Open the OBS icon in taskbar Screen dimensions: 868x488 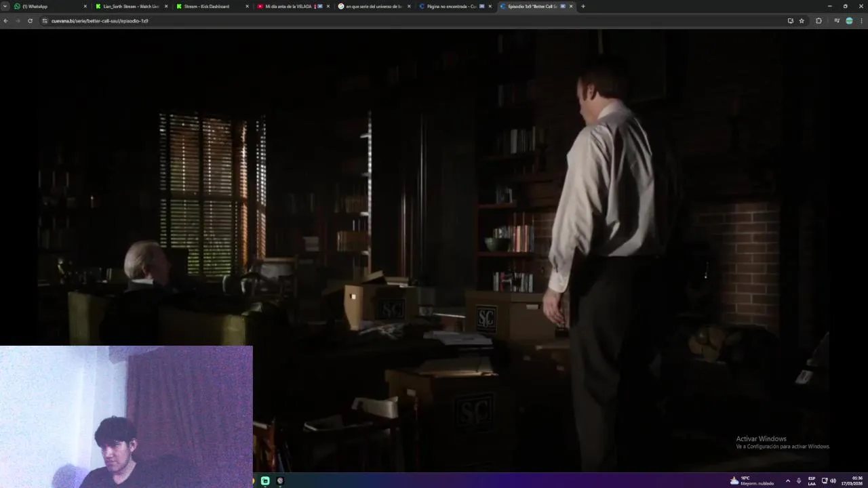280,481
